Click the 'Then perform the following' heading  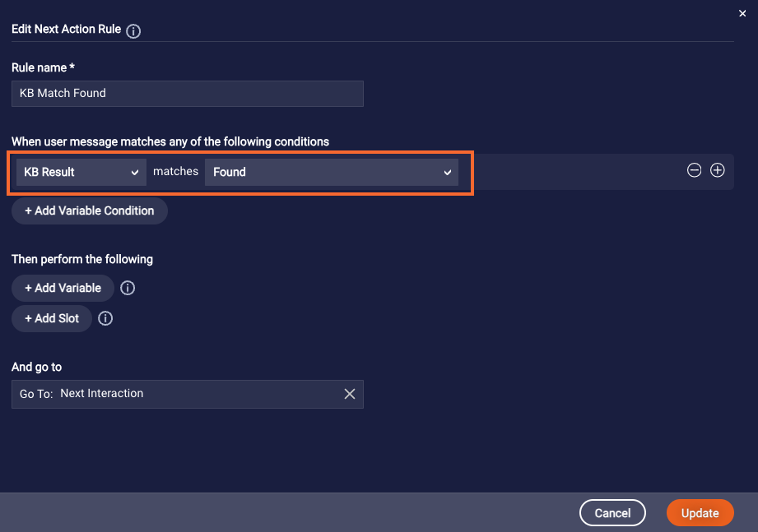click(x=82, y=259)
